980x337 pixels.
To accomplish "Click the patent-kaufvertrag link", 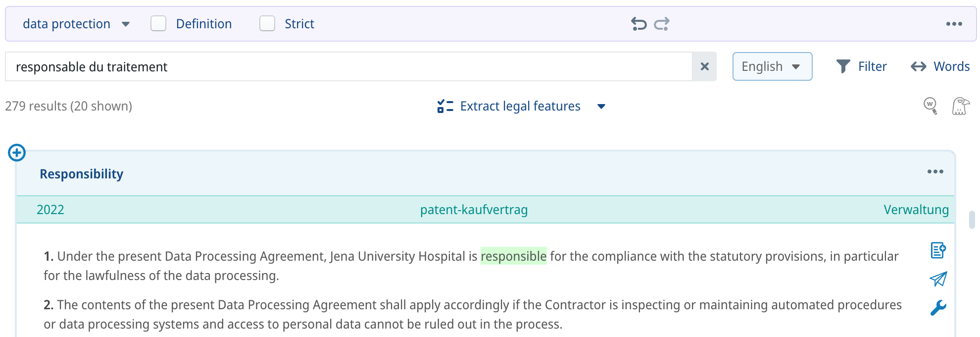I will point(474,210).
